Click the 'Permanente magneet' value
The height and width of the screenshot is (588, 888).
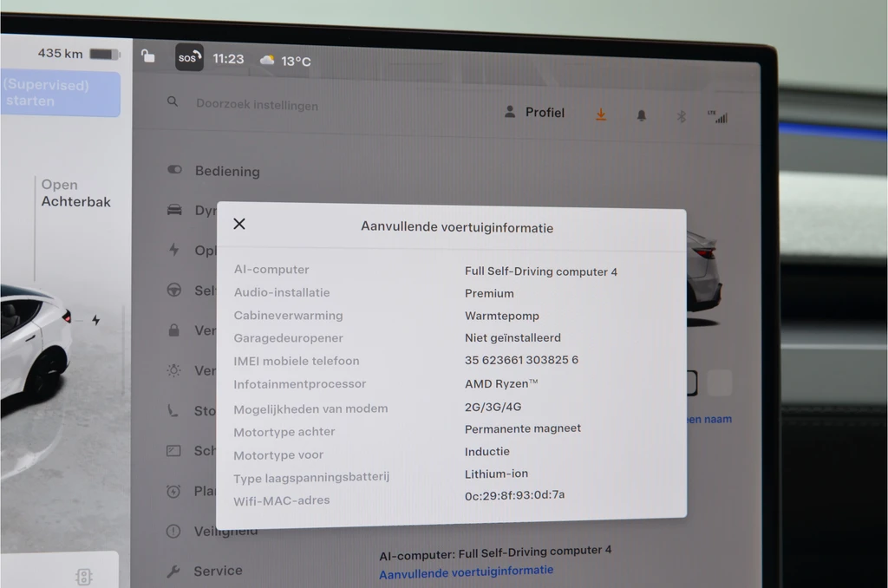point(523,428)
